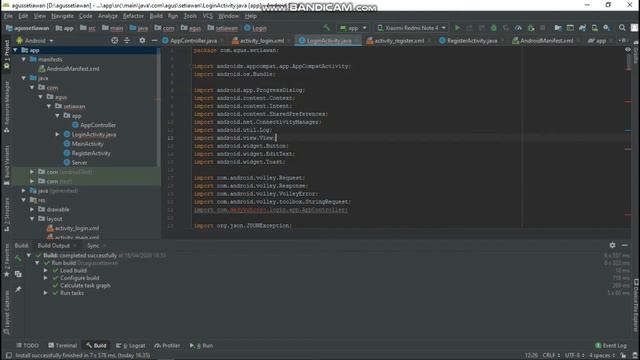Hide the Project panel with minus icon

click(x=154, y=40)
